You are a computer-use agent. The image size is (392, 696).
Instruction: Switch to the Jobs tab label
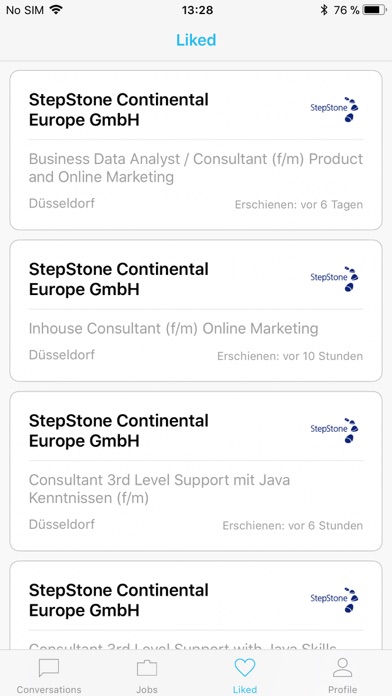147,689
